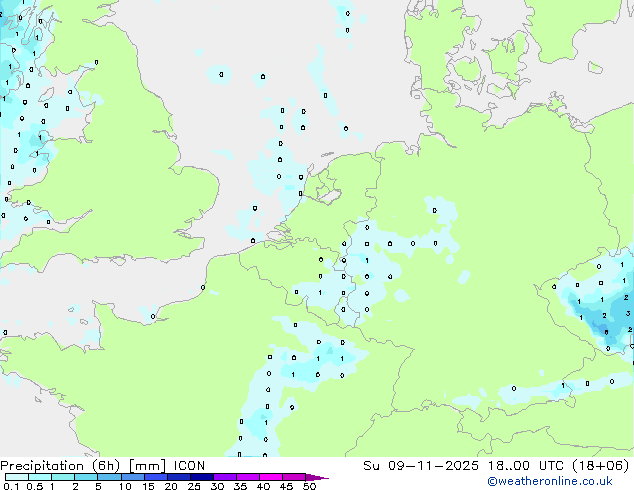Click the legend label '20'
The height and width of the screenshot is (490, 634).
coord(171,486)
